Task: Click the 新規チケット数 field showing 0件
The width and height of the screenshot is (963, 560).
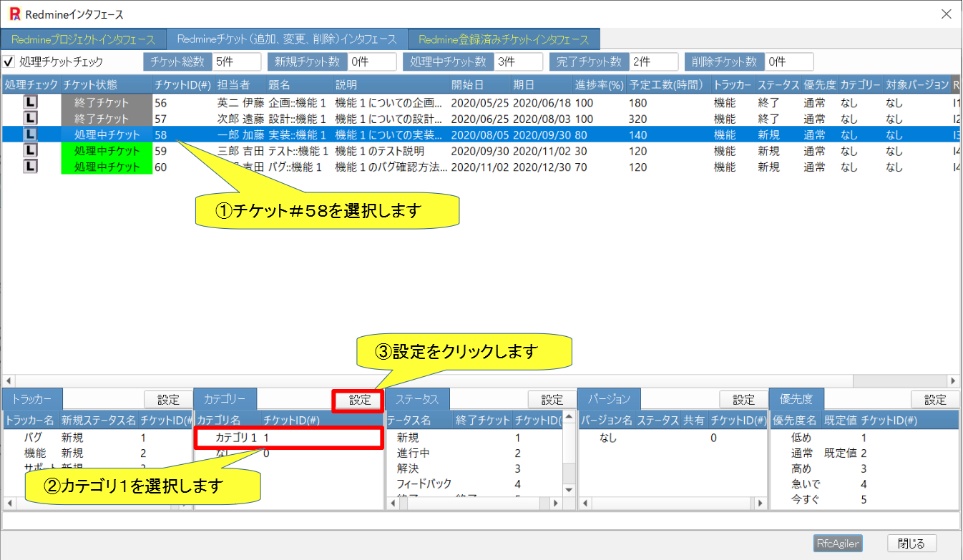Action: tap(371, 62)
